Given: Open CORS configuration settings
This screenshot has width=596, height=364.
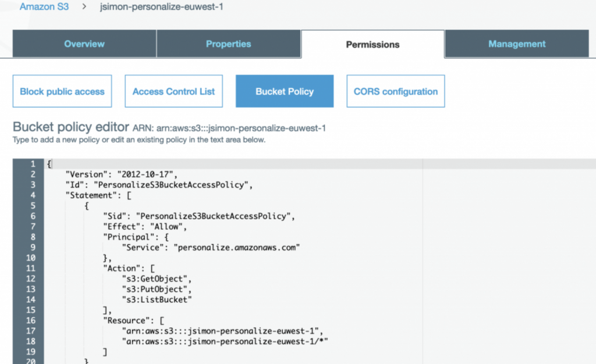Looking at the screenshot, I should 396,91.
